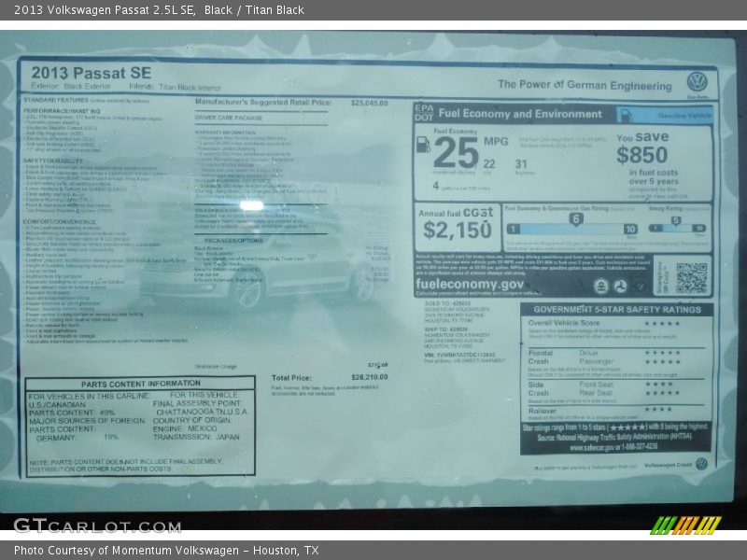Click 'The Power of German Engineering' slogan
This screenshot has width=747, height=560.
[585, 85]
